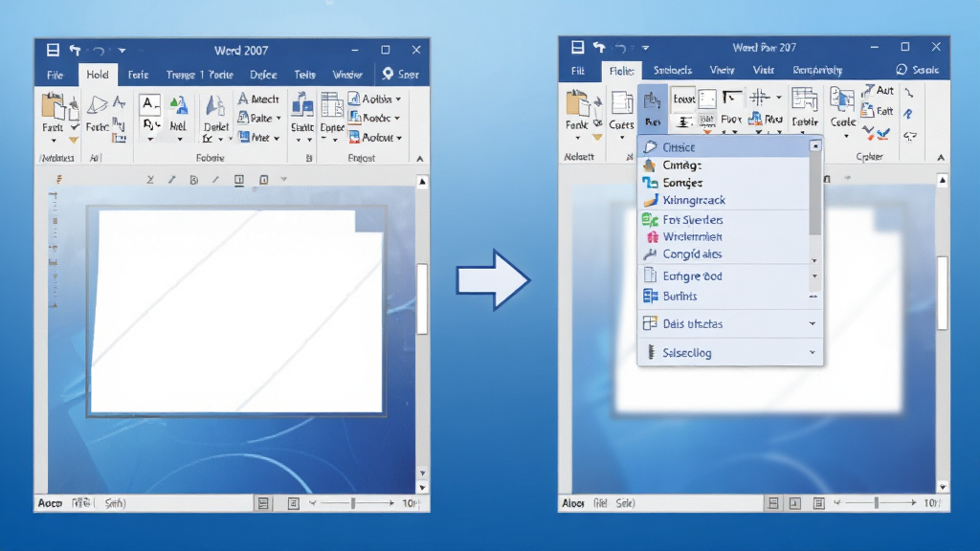Open the Vrety tab in the right window

coord(722,70)
